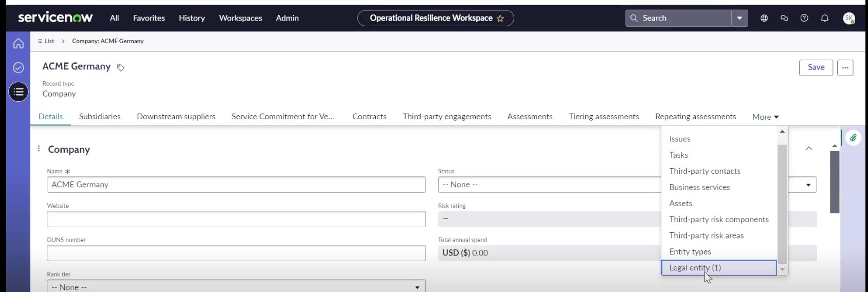Open the Help question mark icon

point(804,18)
